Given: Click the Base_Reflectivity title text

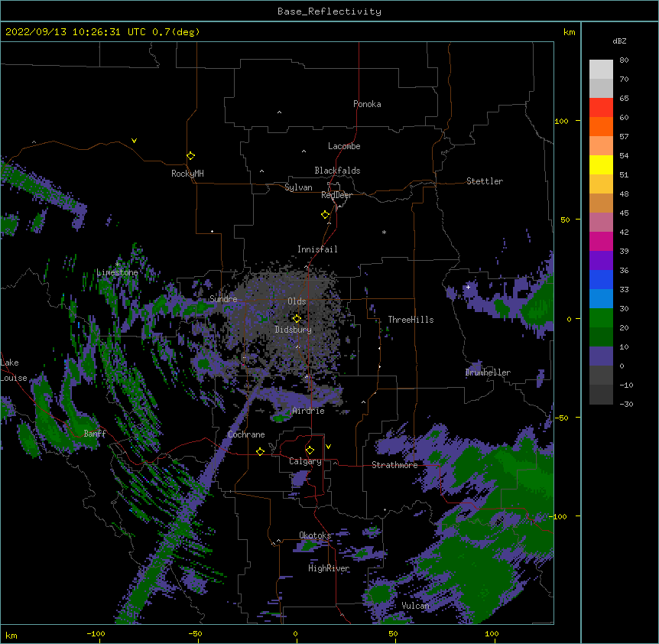Looking at the screenshot, I should click(329, 11).
